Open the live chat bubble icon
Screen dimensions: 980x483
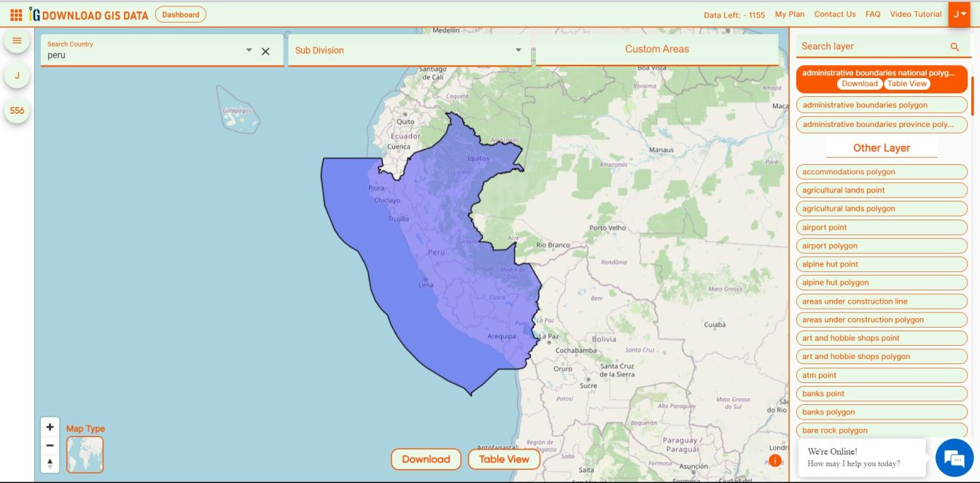[x=953, y=457]
